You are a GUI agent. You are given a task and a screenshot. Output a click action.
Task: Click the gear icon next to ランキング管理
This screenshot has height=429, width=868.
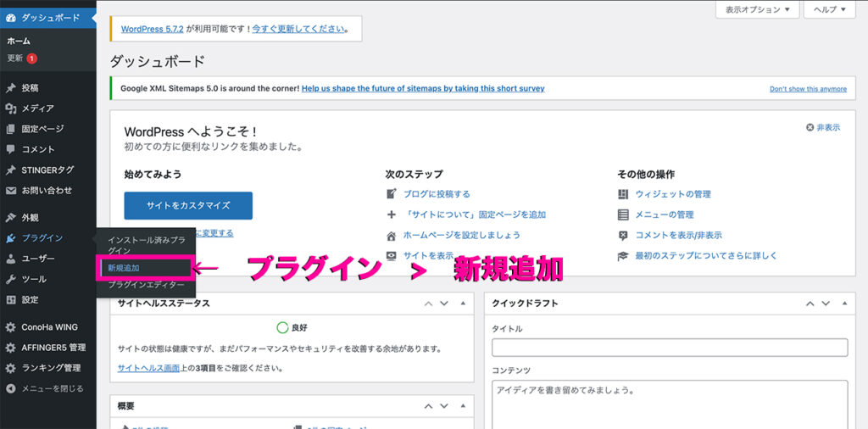10,368
